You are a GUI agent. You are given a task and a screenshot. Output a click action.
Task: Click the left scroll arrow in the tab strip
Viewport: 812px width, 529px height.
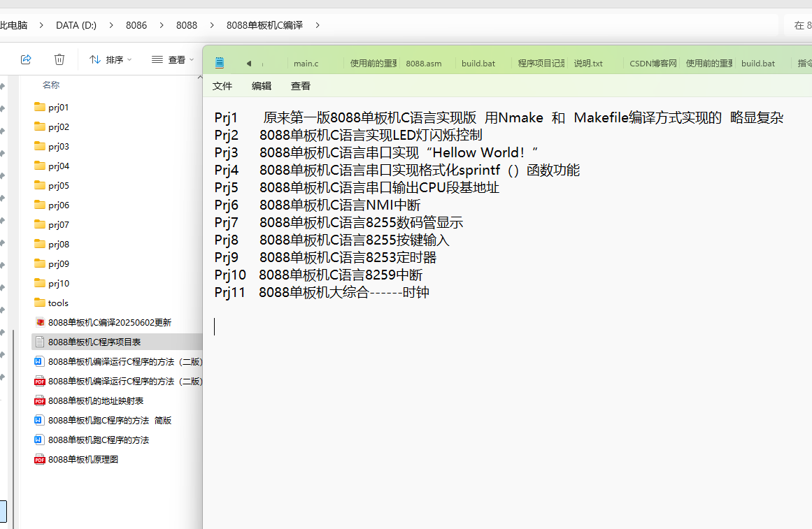click(x=248, y=63)
